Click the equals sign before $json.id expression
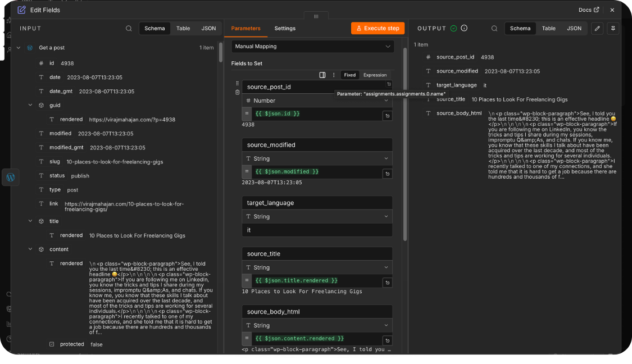This screenshot has width=632, height=364. tap(247, 113)
